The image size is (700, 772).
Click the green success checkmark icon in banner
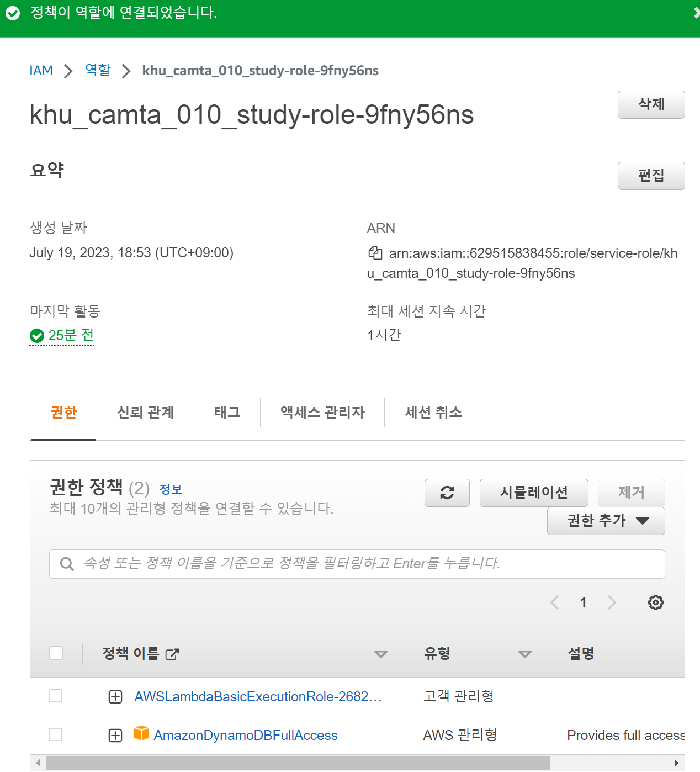coord(13,13)
